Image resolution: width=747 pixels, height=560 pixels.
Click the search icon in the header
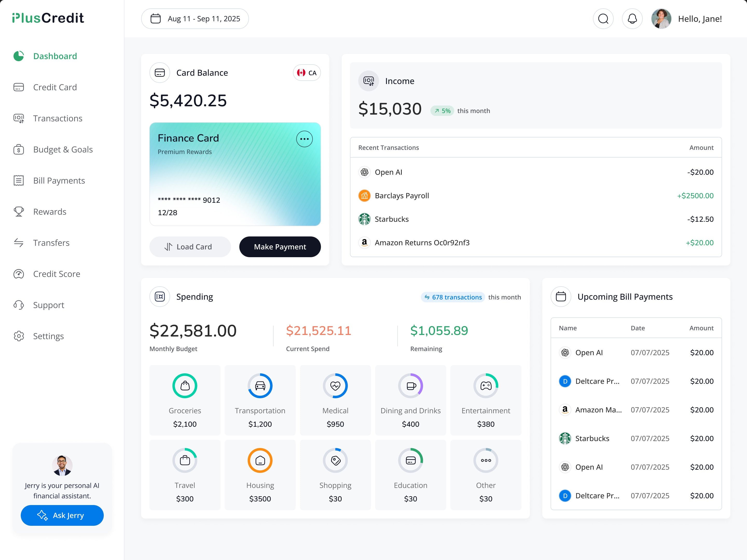tap(603, 19)
